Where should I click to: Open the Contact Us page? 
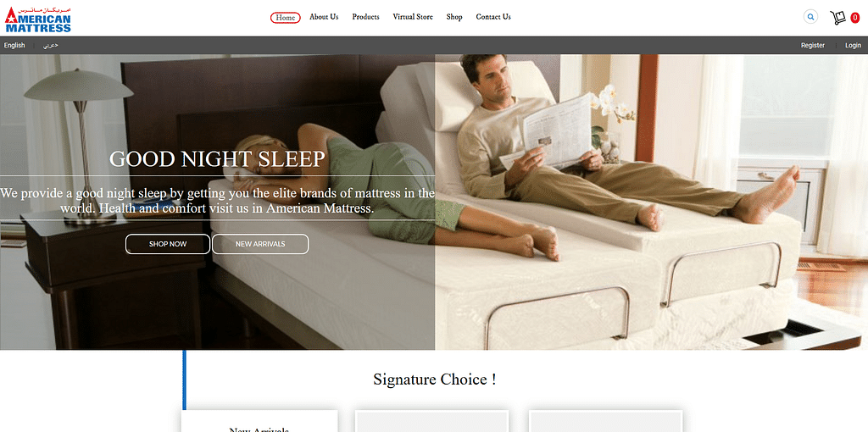[493, 17]
